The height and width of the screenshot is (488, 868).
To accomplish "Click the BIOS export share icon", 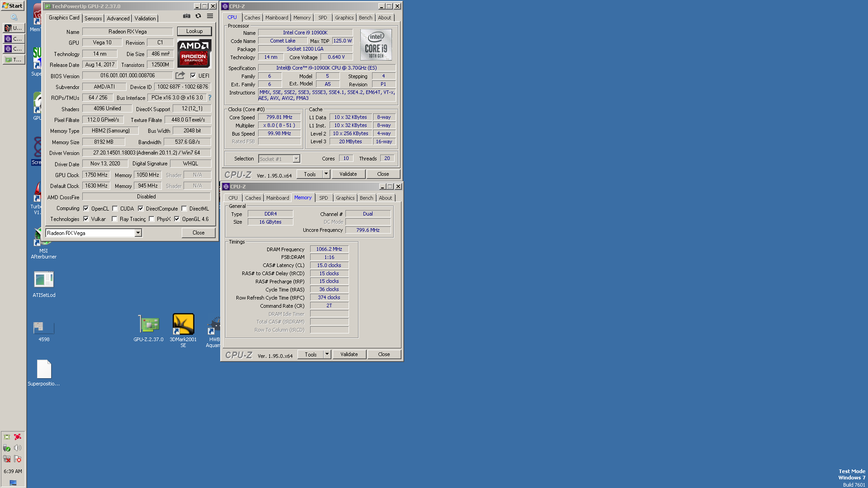I will pos(180,75).
